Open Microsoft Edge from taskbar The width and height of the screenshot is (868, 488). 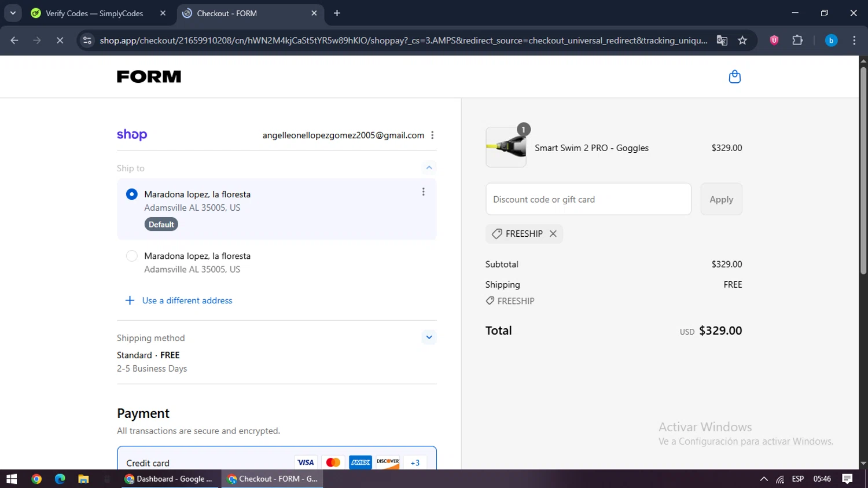[x=60, y=479]
